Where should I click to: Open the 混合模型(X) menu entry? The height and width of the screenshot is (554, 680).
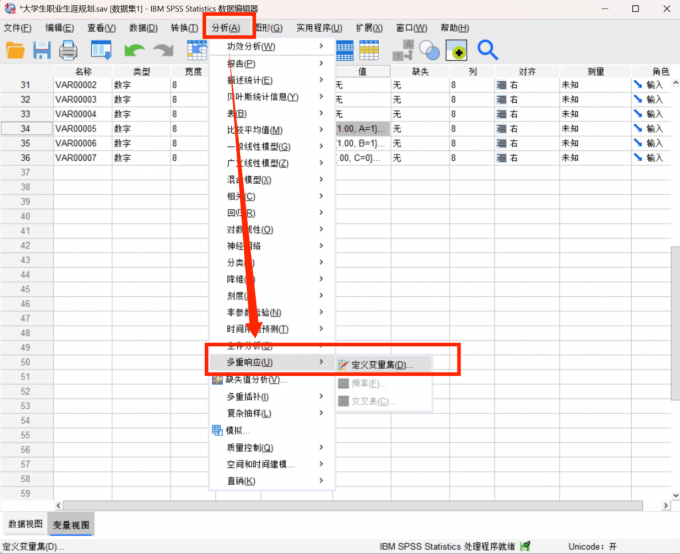tap(272, 180)
